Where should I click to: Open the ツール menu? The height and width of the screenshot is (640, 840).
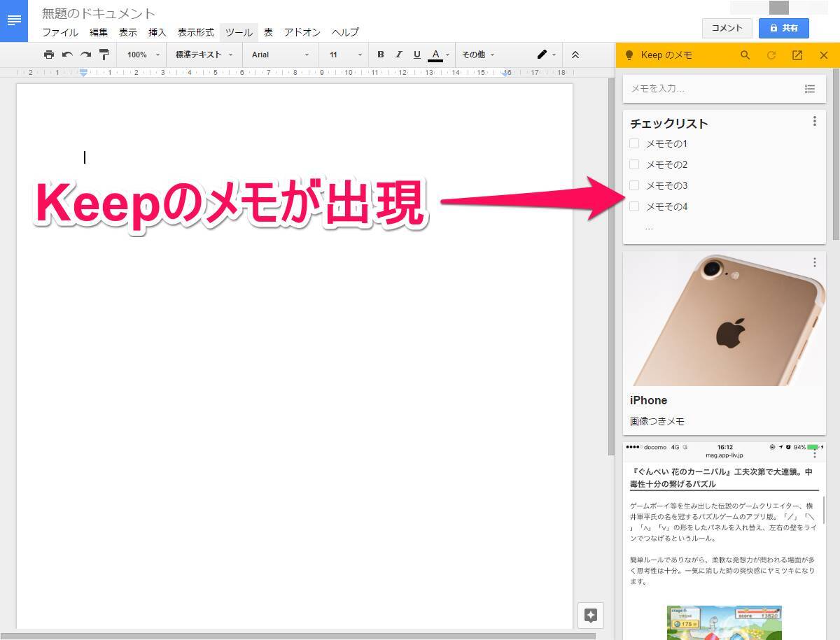click(x=239, y=32)
